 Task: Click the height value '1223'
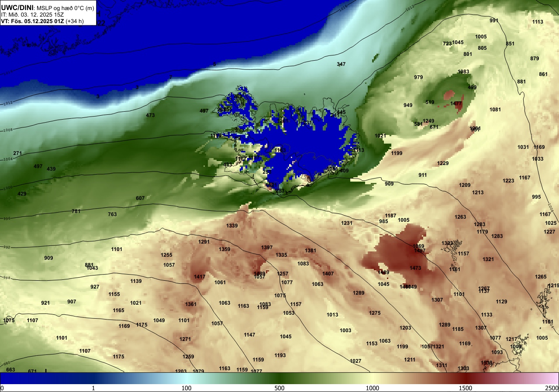point(508,181)
